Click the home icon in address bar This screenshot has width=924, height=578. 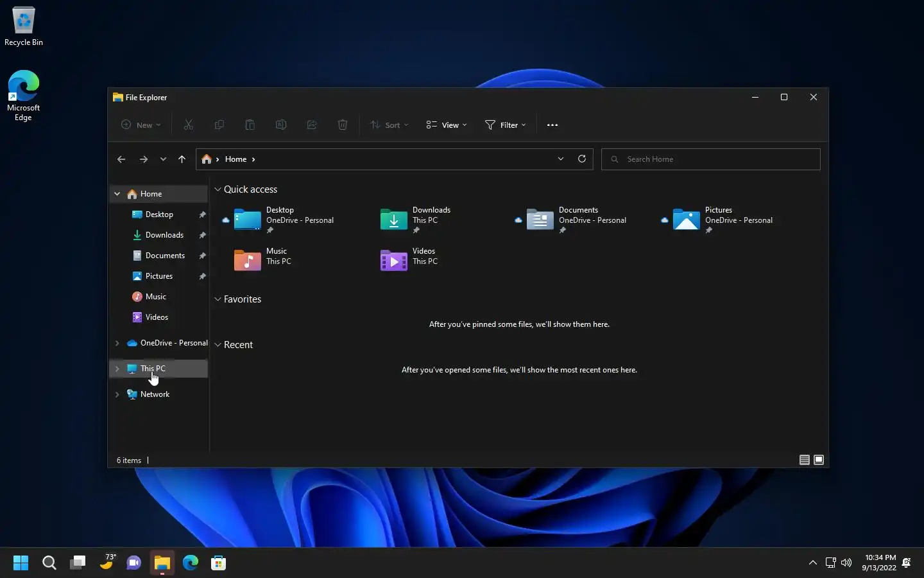pos(207,159)
